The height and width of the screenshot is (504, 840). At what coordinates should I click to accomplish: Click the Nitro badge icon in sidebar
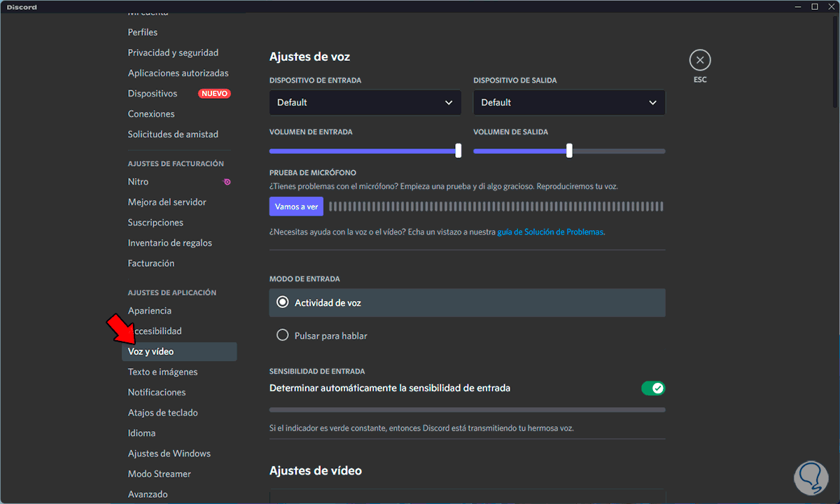(x=227, y=182)
